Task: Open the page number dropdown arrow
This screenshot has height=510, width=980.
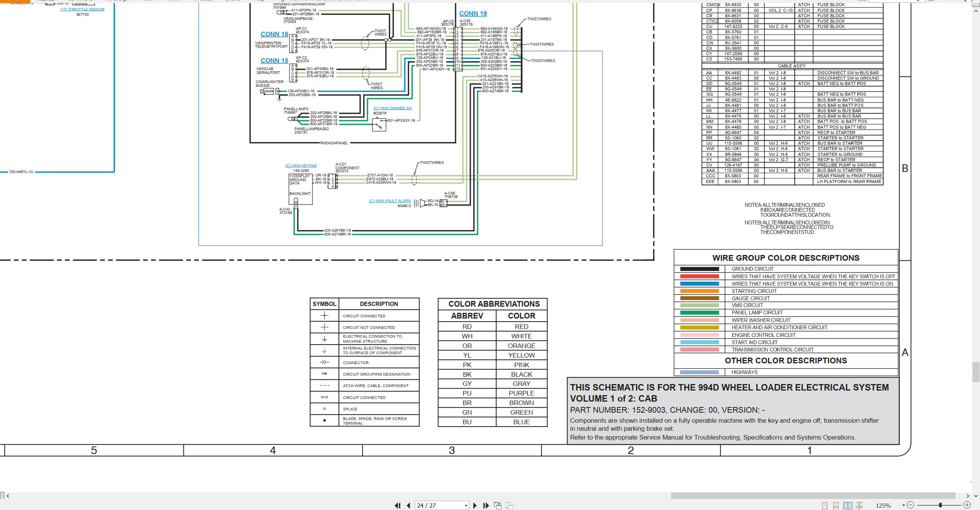Action: [466, 506]
